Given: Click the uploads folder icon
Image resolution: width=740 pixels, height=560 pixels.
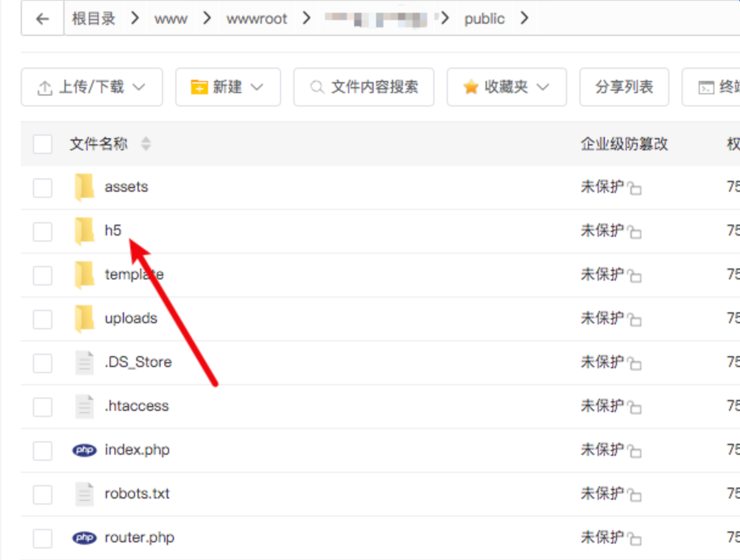Looking at the screenshot, I should click(84, 318).
